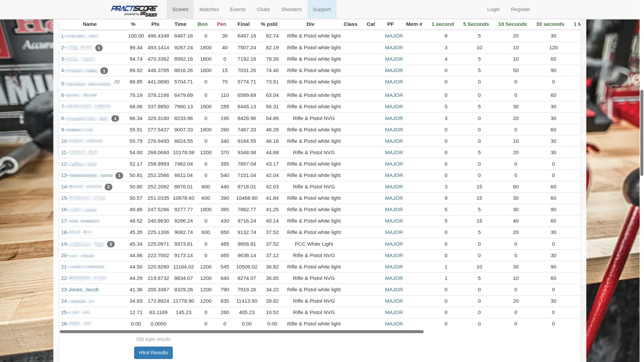Click the Register link
This screenshot has height=362, width=644.
[520, 9]
